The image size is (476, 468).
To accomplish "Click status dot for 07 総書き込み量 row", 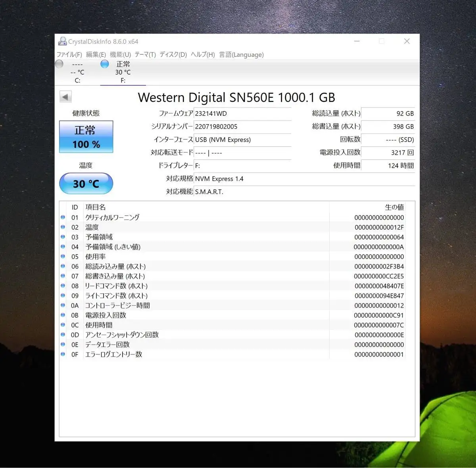I will [x=63, y=276].
